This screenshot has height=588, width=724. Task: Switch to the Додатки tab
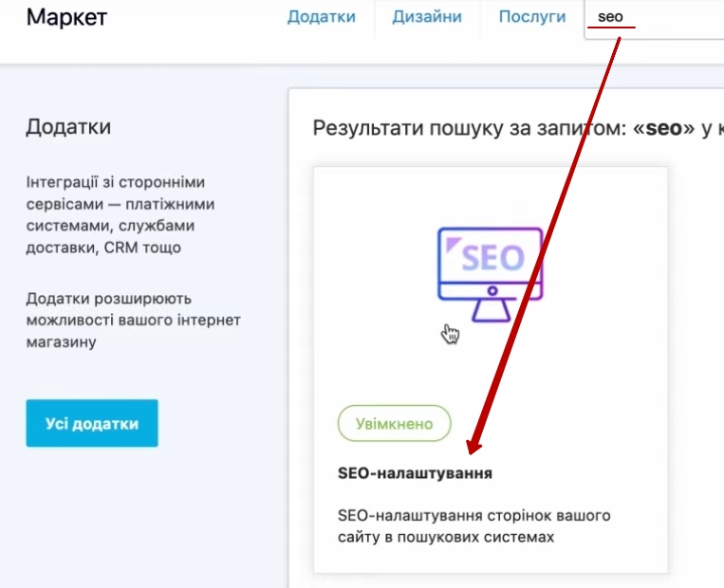[322, 17]
